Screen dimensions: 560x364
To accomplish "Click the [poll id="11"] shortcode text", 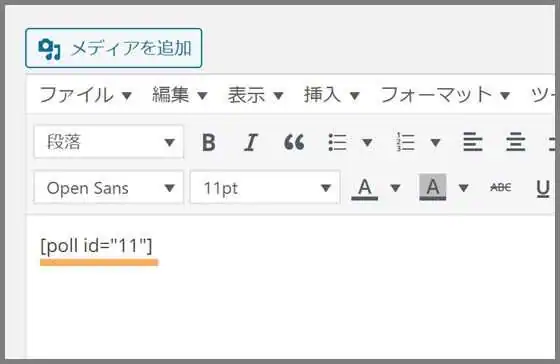I will tap(96, 246).
